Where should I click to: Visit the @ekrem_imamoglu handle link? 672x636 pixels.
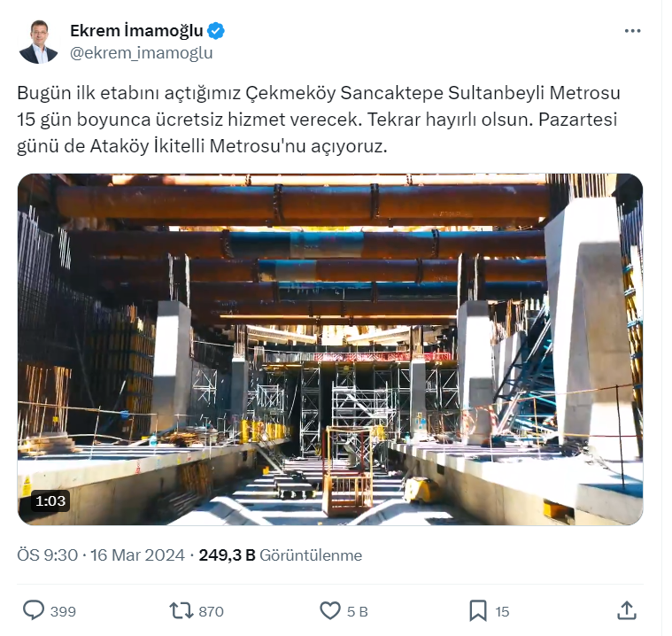click(143, 54)
